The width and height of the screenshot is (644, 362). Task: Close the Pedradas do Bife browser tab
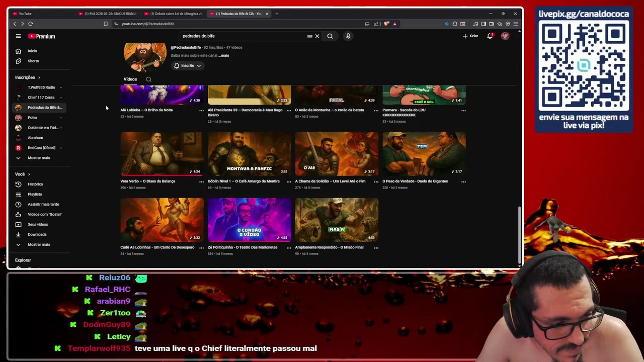coord(267,14)
